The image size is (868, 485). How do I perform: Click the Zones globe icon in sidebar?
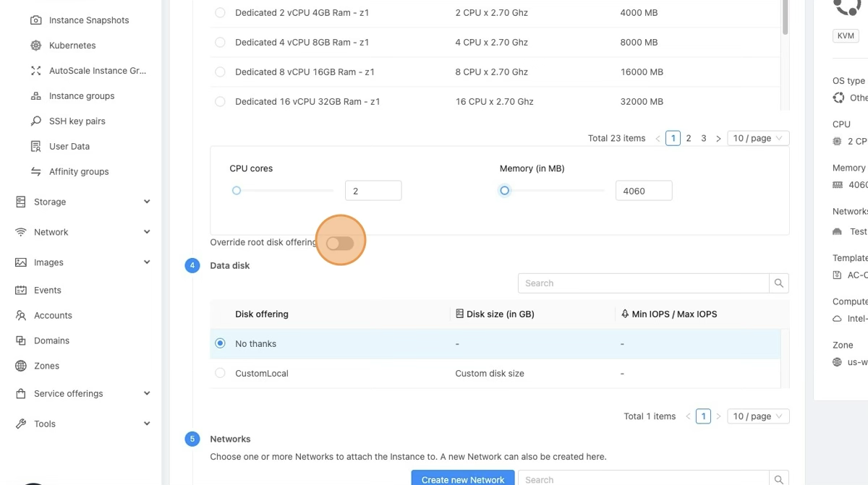tap(21, 366)
